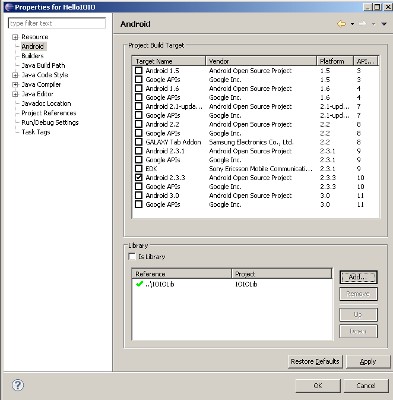Click the type filter text field
The height and width of the screenshot is (400, 393).
click(x=57, y=23)
